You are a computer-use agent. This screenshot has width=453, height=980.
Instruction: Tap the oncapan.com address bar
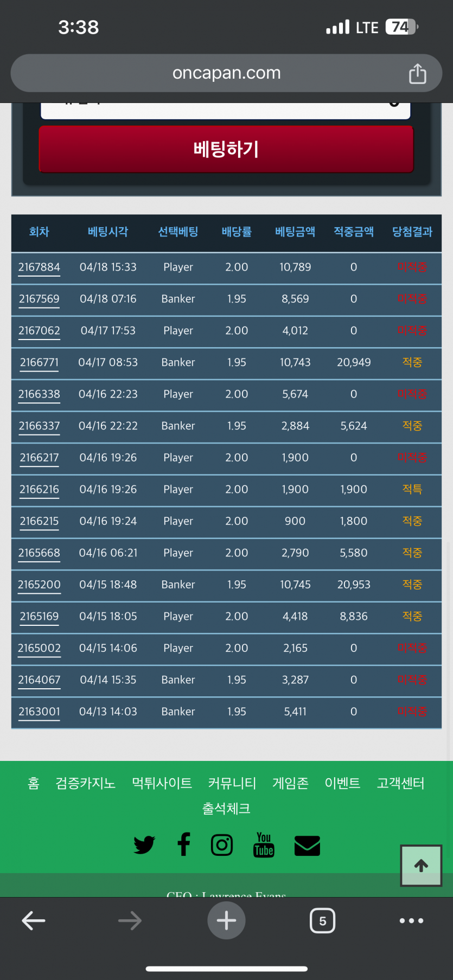coord(226,73)
